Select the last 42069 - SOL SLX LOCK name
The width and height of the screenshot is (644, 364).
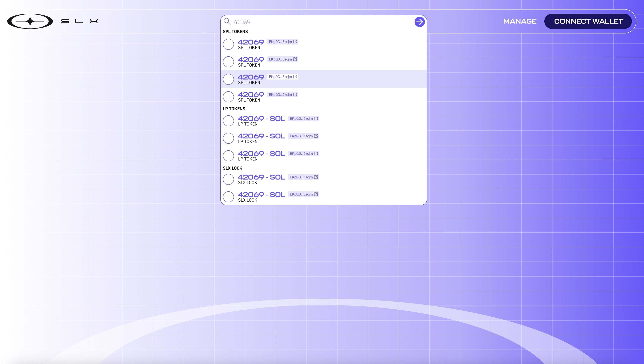click(x=261, y=195)
